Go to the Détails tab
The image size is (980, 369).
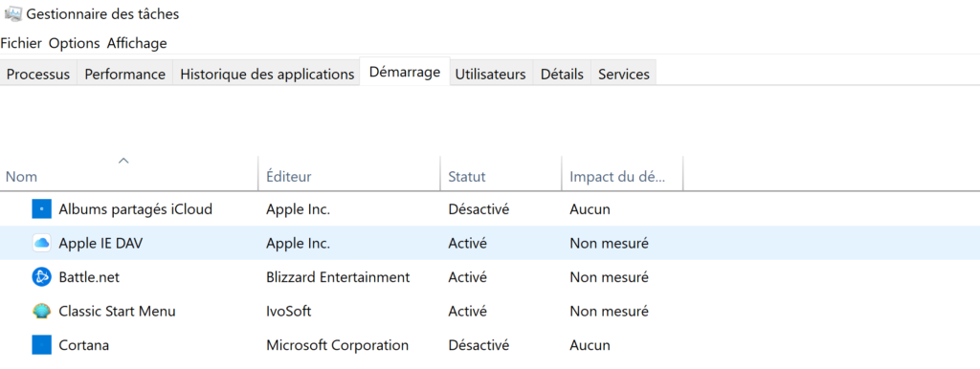click(x=562, y=74)
